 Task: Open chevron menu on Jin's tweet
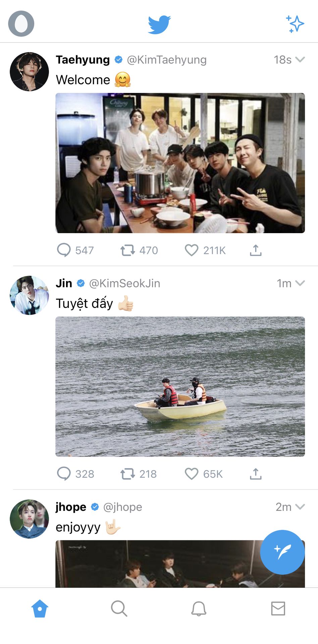(300, 283)
